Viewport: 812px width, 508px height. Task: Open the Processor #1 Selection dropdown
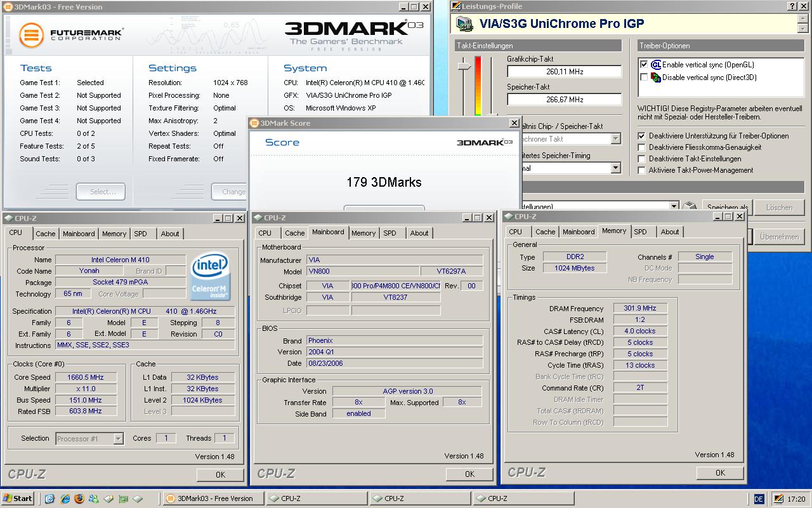[118, 439]
